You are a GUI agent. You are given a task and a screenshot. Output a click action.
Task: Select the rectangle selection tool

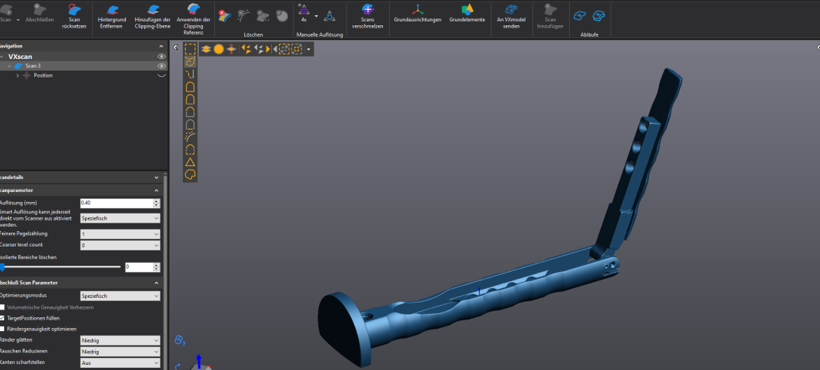(190, 49)
